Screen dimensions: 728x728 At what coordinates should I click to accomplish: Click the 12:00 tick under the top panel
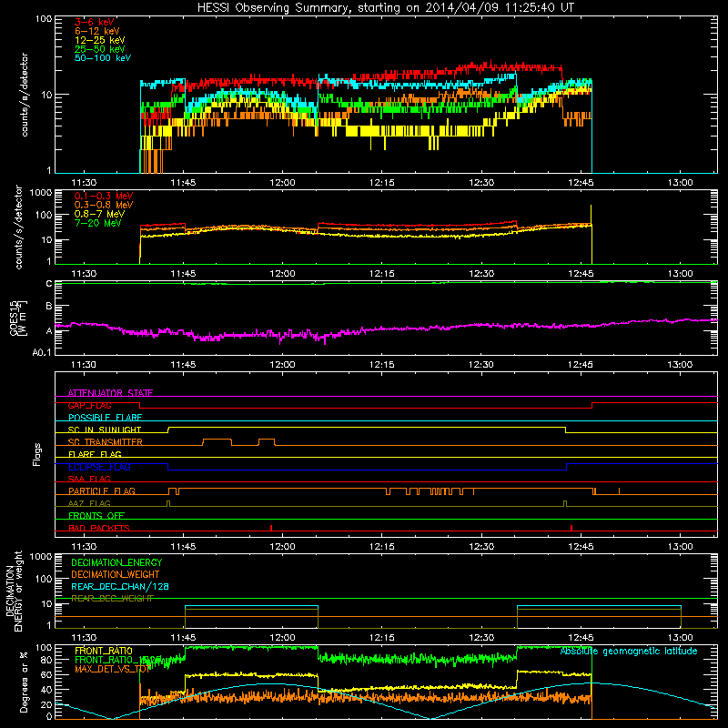[282, 183]
